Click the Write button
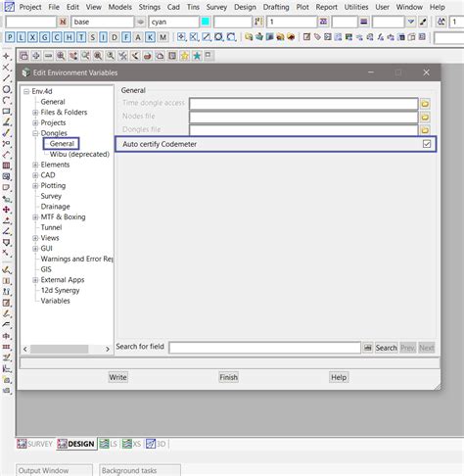 117,377
